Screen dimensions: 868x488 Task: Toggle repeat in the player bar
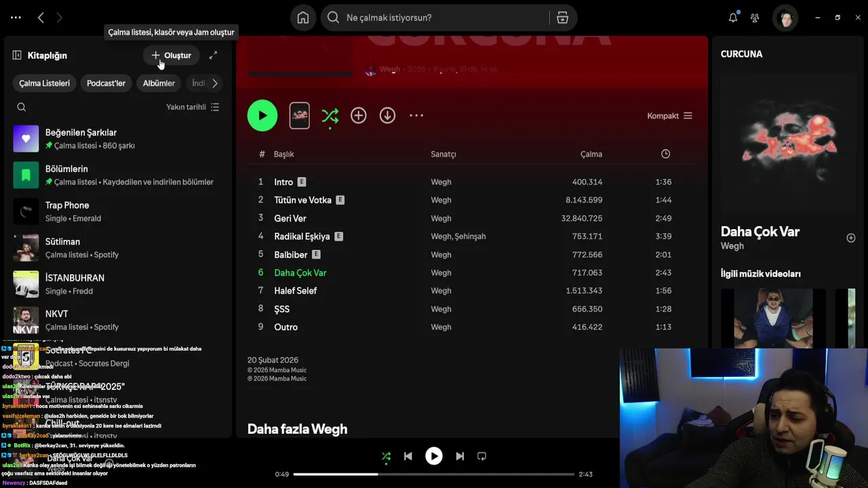click(481, 456)
